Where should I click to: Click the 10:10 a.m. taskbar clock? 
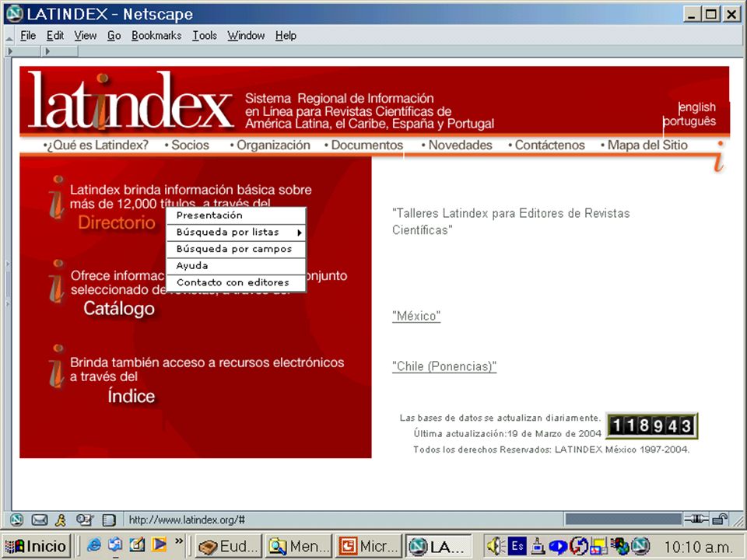698,547
